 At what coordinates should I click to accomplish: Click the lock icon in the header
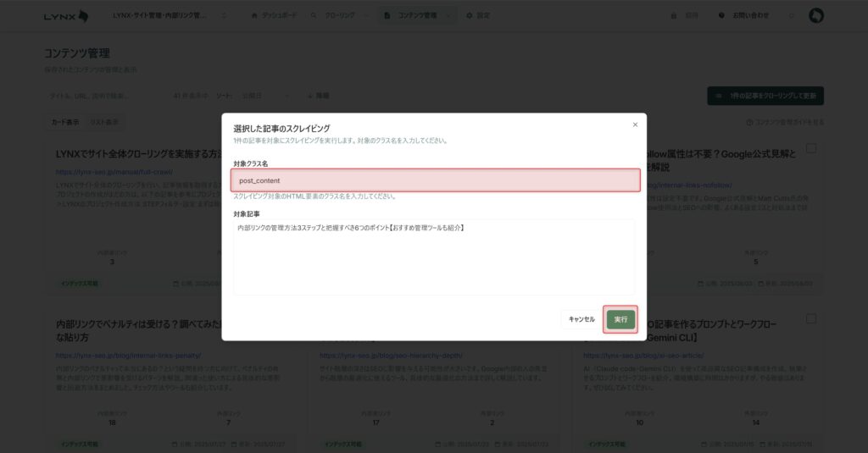[674, 15]
